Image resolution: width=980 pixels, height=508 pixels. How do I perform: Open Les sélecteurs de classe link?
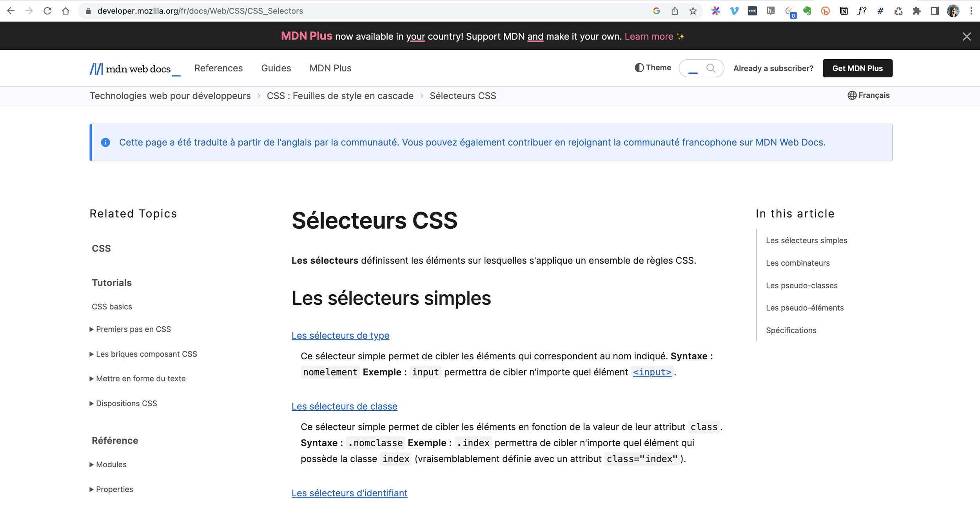(x=344, y=406)
